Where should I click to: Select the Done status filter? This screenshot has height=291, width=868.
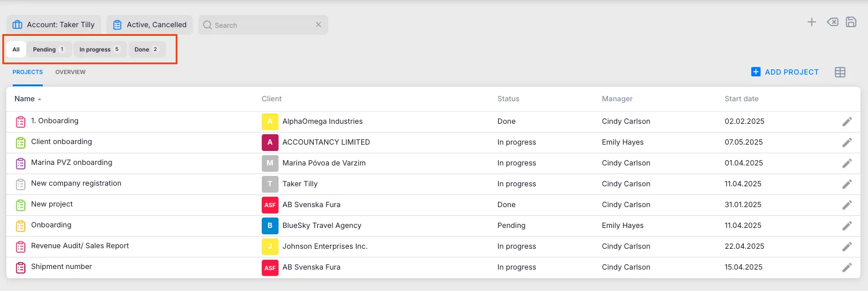coord(146,50)
